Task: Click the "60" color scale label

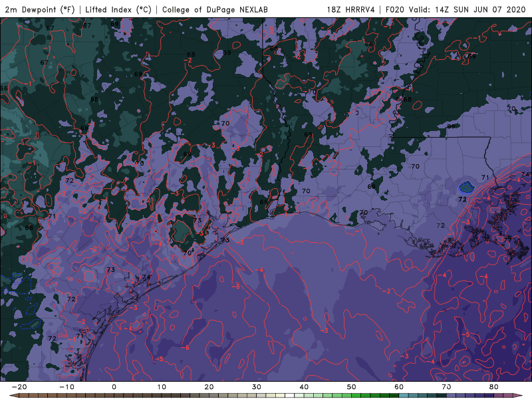Action: coord(399,387)
